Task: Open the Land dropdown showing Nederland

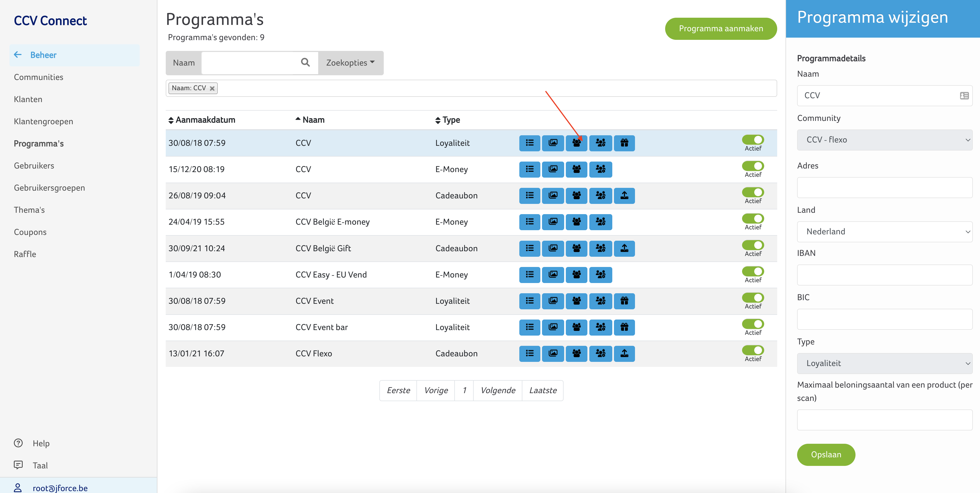Action: [x=884, y=232]
